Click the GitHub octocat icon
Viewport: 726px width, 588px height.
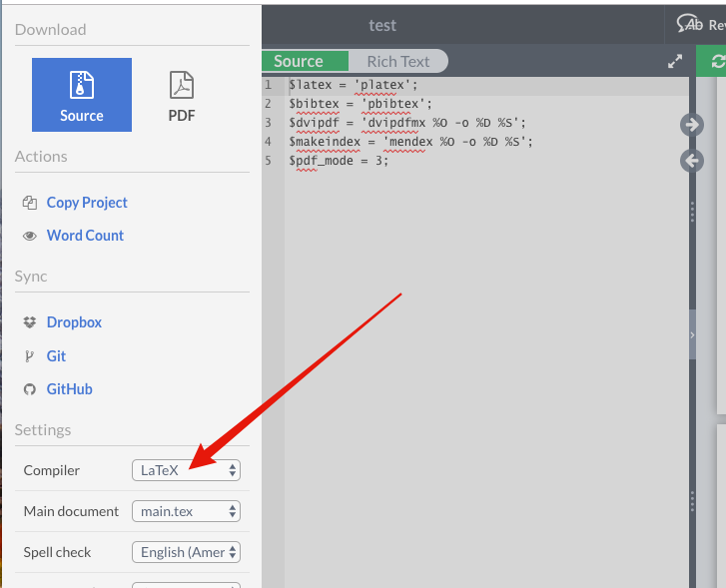tap(30, 389)
